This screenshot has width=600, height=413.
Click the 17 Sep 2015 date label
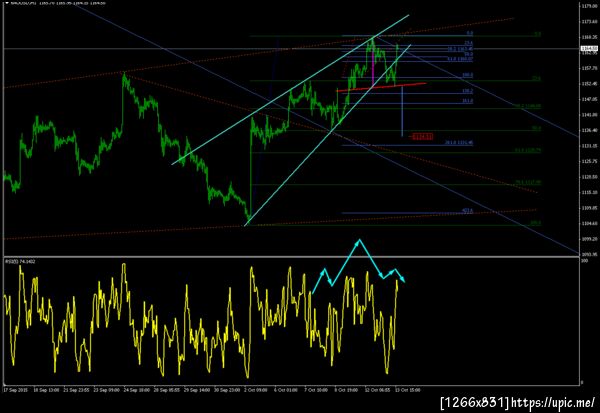[15, 390]
